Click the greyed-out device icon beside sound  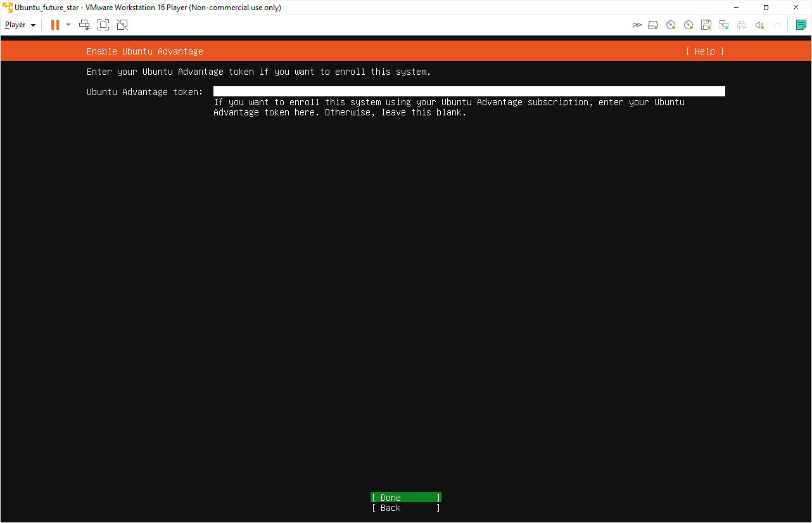(x=777, y=25)
